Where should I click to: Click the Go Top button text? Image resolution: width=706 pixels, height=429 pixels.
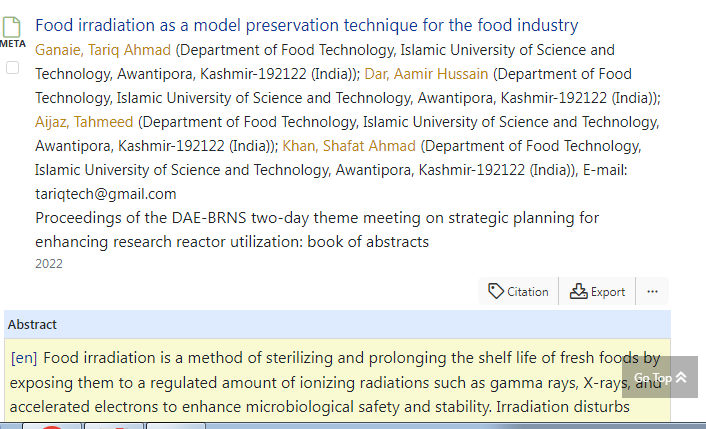pos(653,378)
